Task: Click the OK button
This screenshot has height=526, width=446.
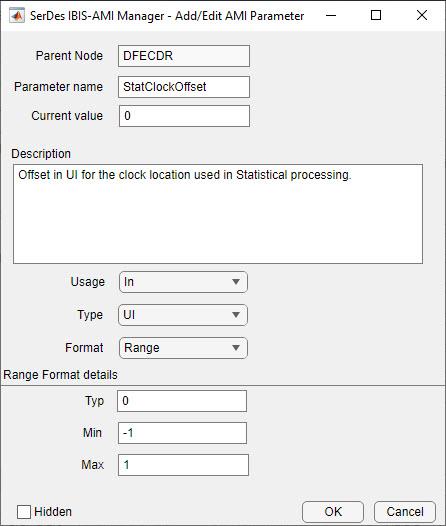Action: 333,512
